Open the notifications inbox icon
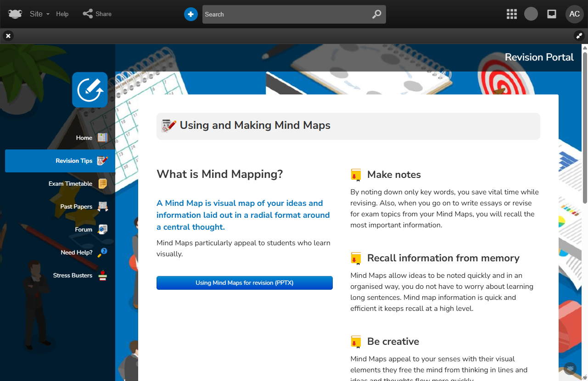 552,14
